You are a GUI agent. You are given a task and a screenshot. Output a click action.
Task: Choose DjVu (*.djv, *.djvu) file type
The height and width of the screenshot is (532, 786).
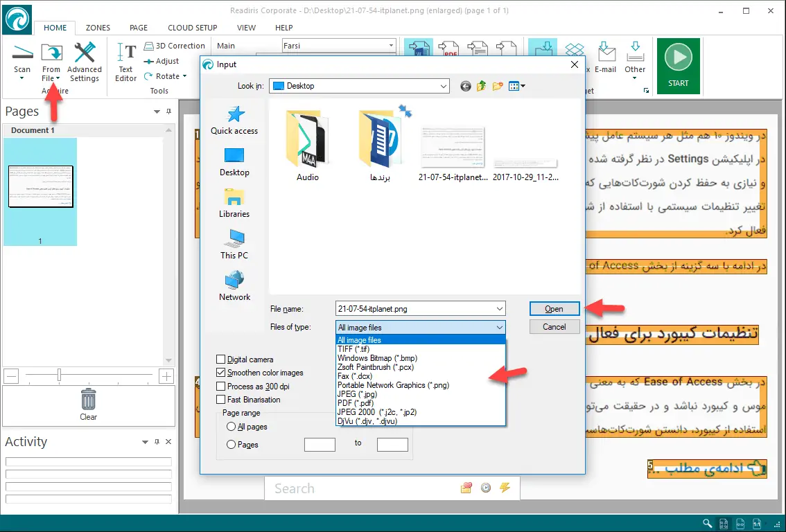click(421, 421)
